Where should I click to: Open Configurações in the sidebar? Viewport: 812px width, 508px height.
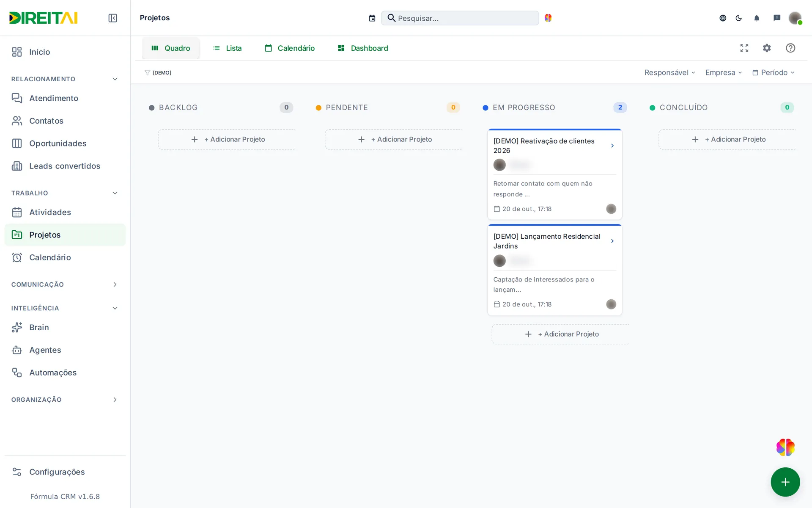pos(65,472)
